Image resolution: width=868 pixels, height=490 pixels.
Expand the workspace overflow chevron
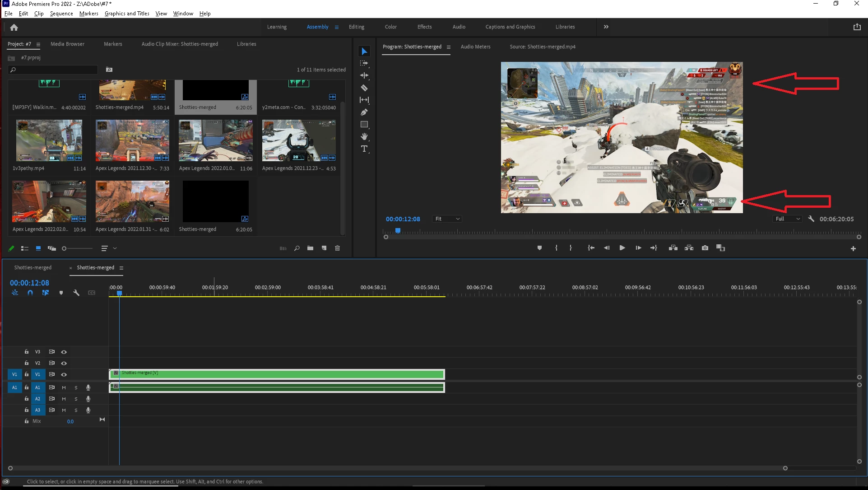(x=606, y=27)
